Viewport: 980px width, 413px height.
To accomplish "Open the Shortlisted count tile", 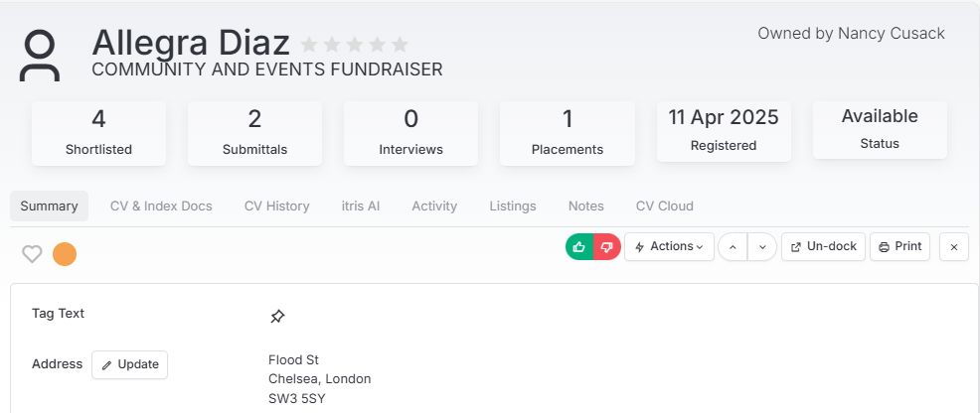I will coord(98,133).
